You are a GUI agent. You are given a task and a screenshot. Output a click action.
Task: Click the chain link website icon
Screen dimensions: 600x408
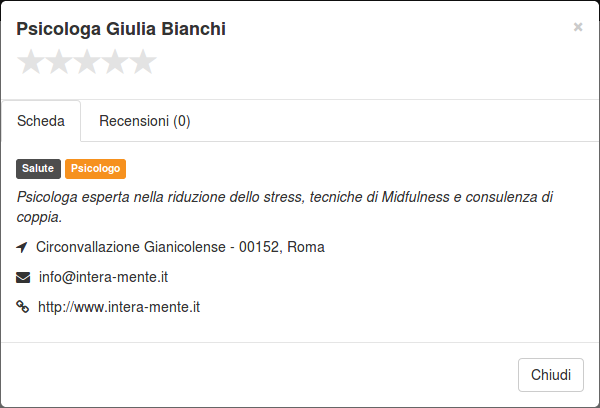click(x=23, y=307)
